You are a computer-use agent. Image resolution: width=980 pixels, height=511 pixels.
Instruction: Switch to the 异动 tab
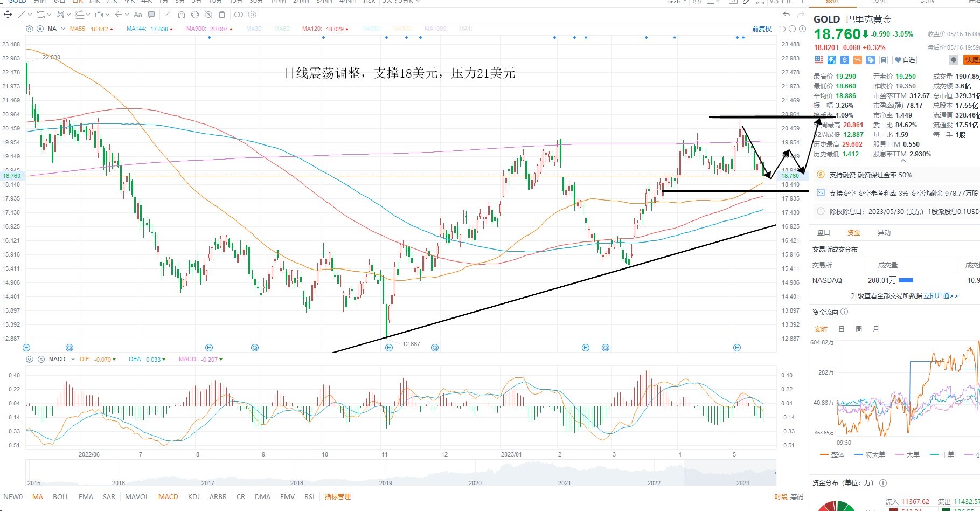884,233
